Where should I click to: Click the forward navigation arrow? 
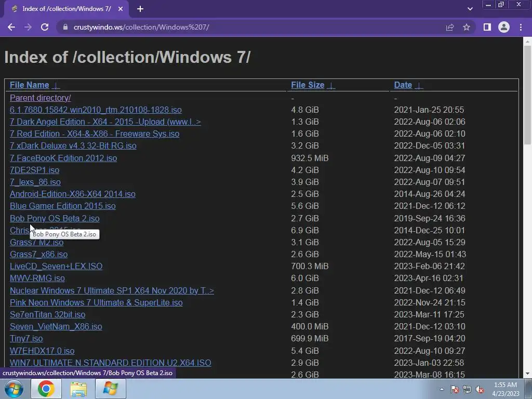coord(28,27)
